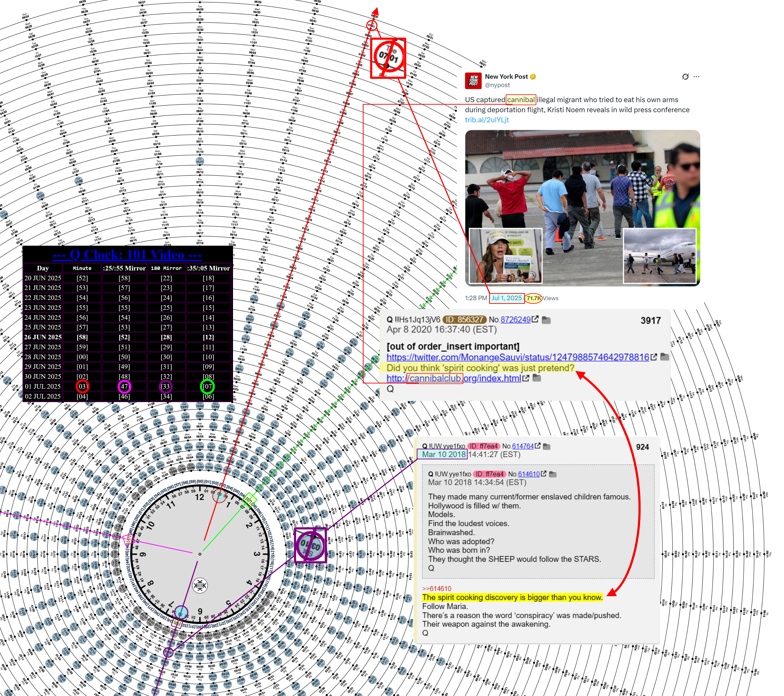Click the green-circled 07 cell
Viewport: 784px width, 696px height.
[x=207, y=386]
